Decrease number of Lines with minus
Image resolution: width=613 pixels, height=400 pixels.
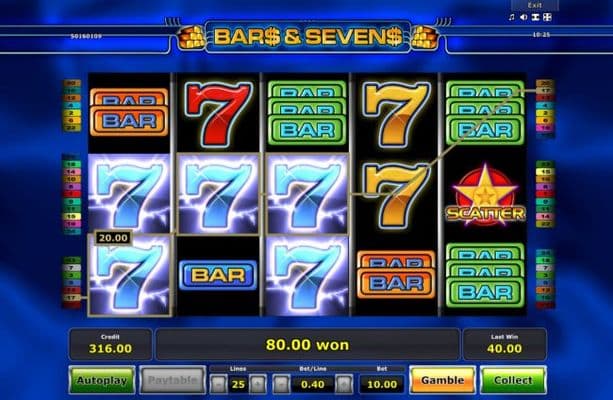pos(219,384)
